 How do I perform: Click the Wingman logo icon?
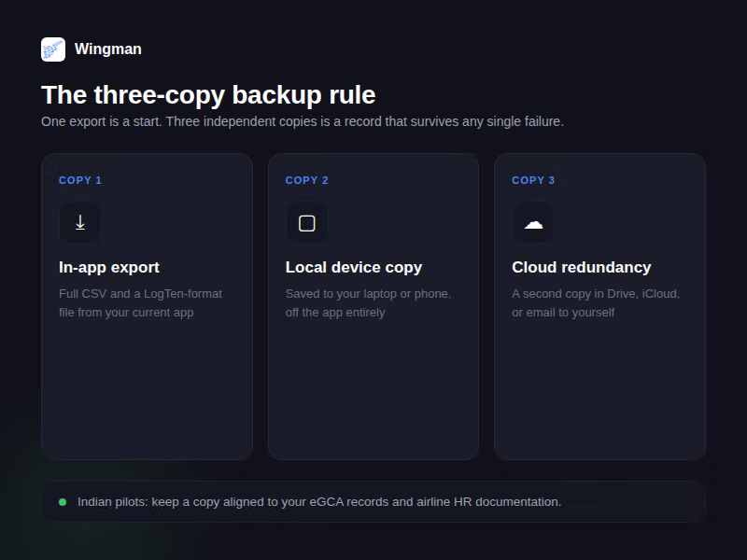[x=53, y=49]
